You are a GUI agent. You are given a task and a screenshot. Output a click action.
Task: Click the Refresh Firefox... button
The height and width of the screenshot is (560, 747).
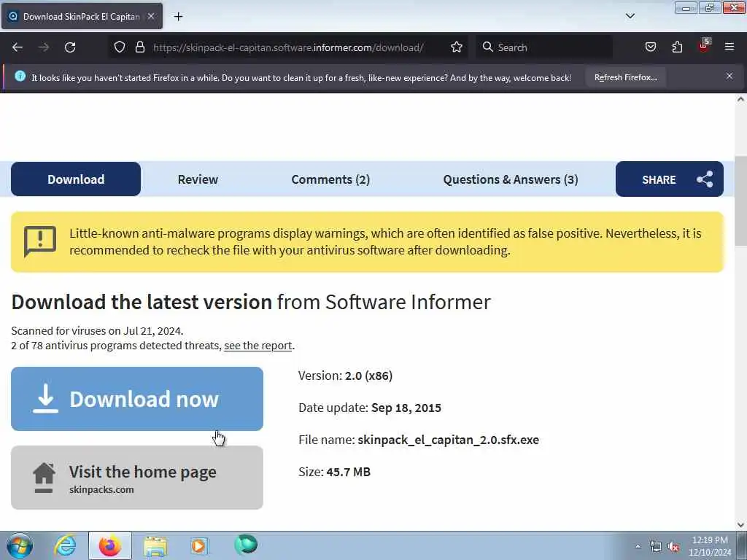point(625,77)
